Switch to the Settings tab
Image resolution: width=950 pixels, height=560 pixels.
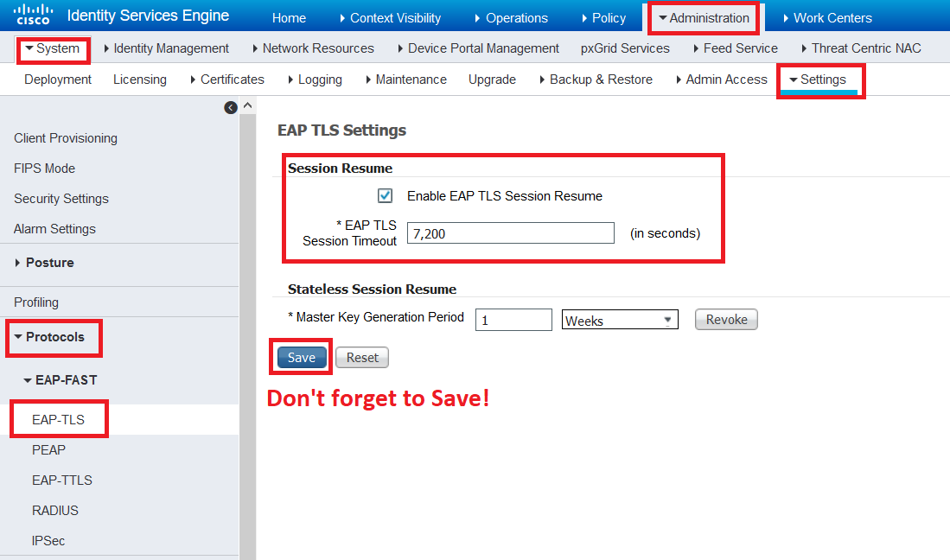tap(819, 79)
